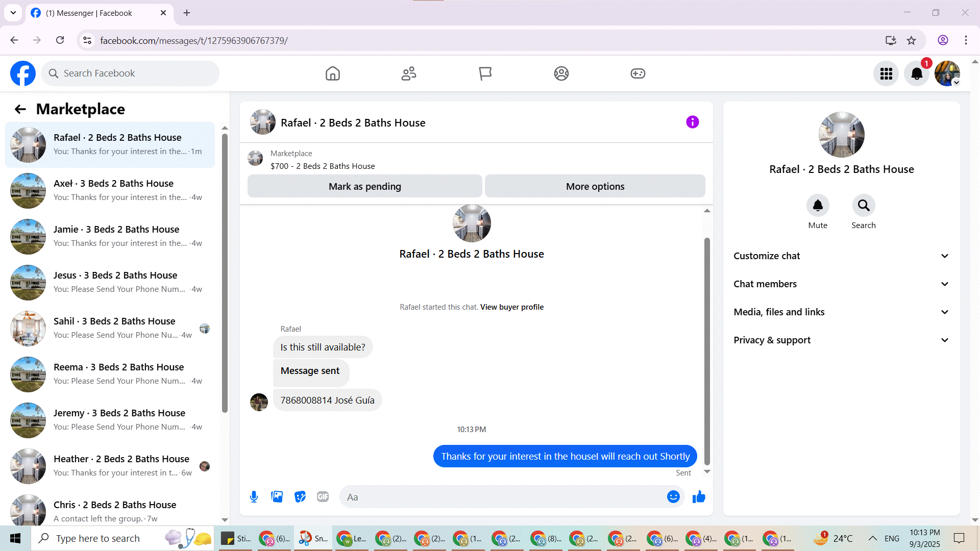This screenshot has height=551, width=980.
Task: Open conversation information purple icon
Action: click(x=693, y=122)
